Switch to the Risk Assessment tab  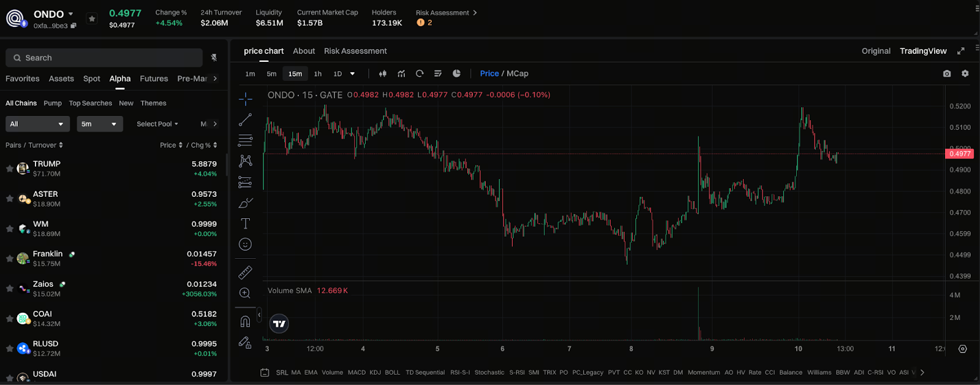[355, 51]
